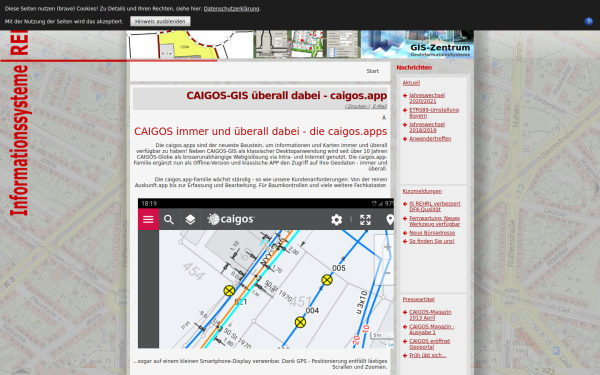The height and width of the screenshot is (375, 600).
Task: Click the map zoom-out minus button
Action: point(387,273)
